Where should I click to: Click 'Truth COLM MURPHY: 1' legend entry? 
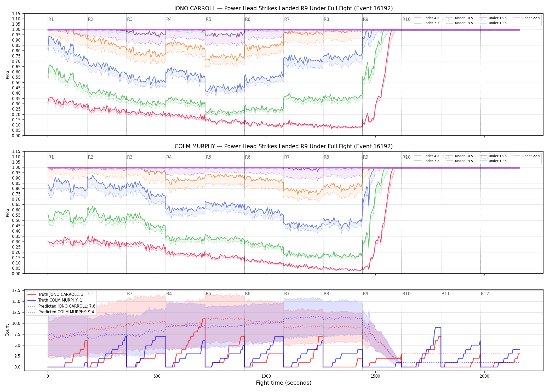[55, 300]
